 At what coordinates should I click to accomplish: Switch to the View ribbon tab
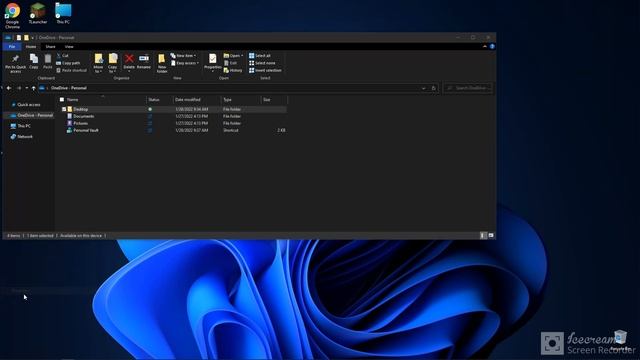[69, 47]
